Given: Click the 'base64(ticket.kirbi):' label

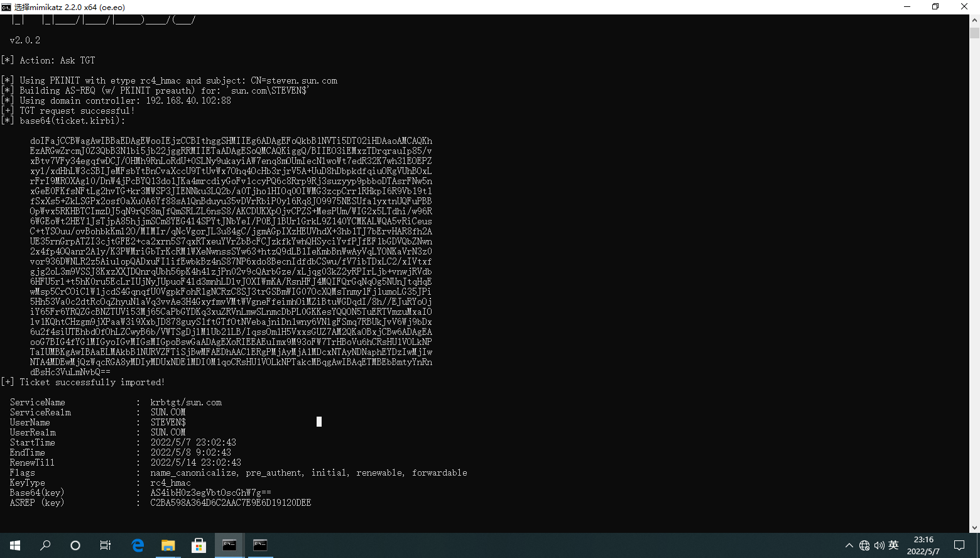Looking at the screenshot, I should tap(72, 121).
